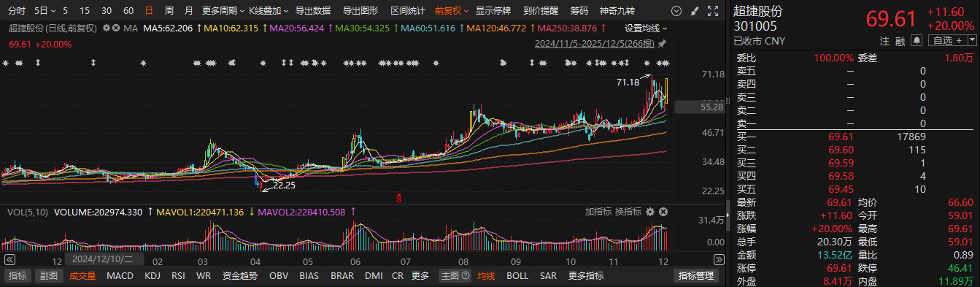The width and height of the screenshot is (980, 287).
Task: Select the BOLL main chart indicator
Action: point(517,276)
